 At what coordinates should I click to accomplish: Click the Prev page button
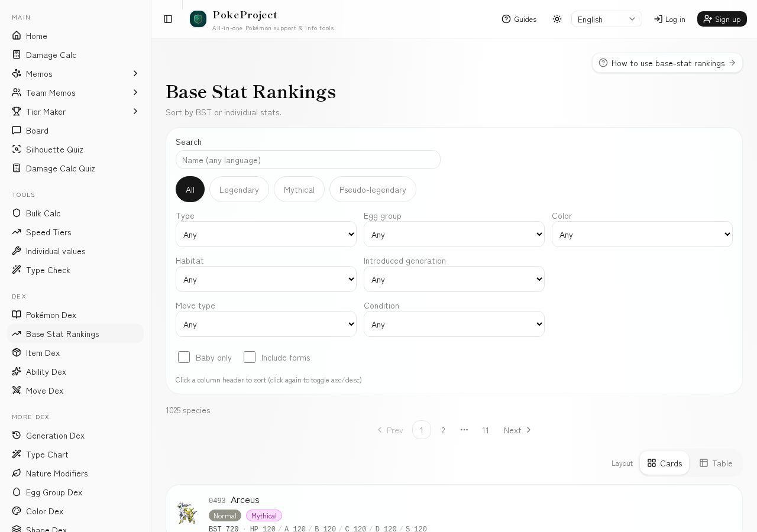(390, 430)
